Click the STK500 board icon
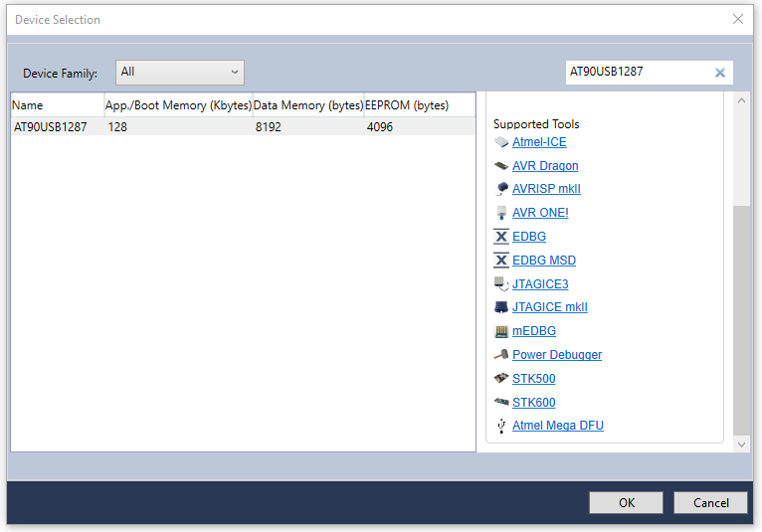This screenshot has width=762, height=532. [501, 379]
